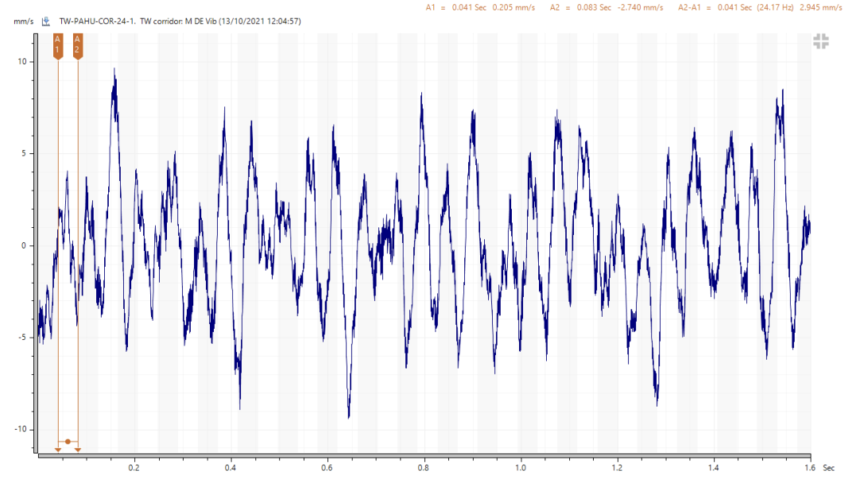Select the A2 cursor flag

[x=77, y=45]
